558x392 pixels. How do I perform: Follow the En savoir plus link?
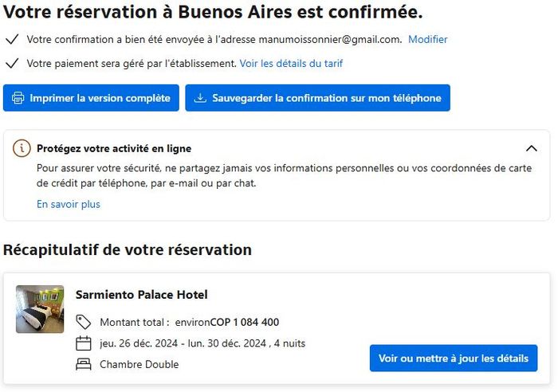pyautogui.click(x=69, y=204)
